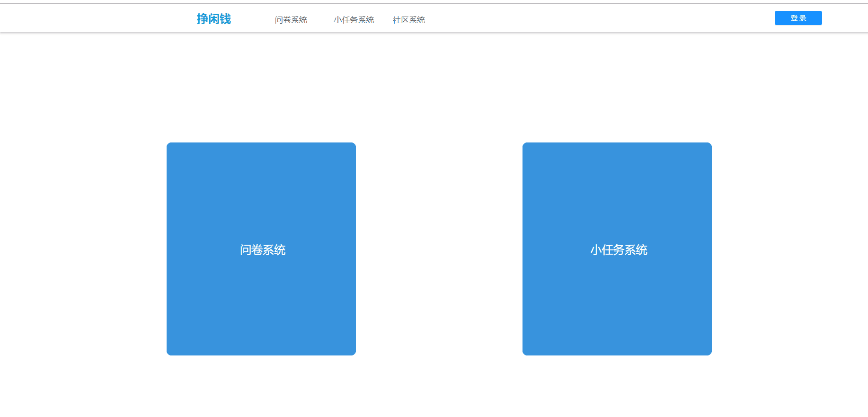The height and width of the screenshot is (417, 868).
Task: Click the last item in the header menu
Action: pyautogui.click(x=408, y=20)
